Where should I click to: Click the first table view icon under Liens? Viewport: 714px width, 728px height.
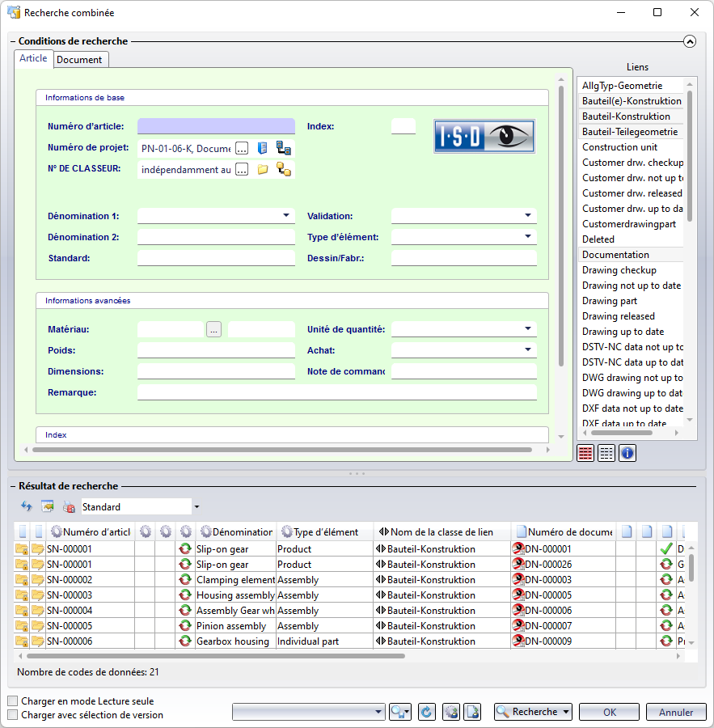[586, 453]
